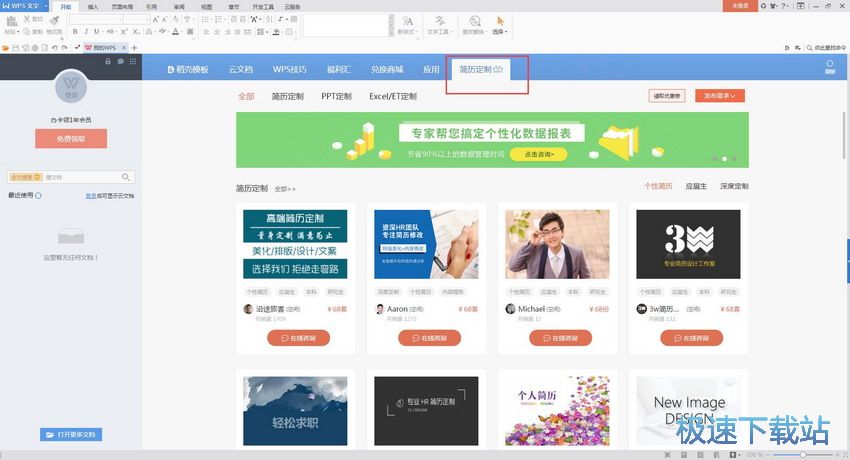Click the numbered list icon
The width and height of the screenshot is (850, 460).
point(218,20)
